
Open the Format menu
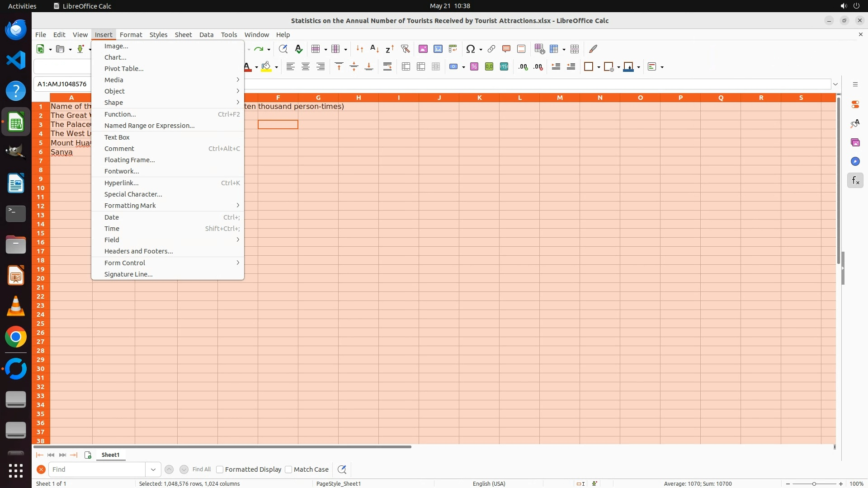[131, 35]
